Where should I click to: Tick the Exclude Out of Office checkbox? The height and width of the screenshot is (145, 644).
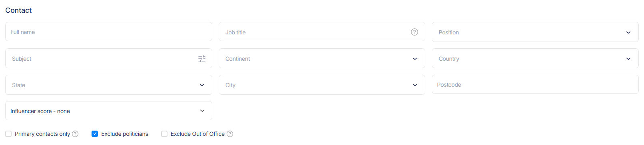pos(164,134)
